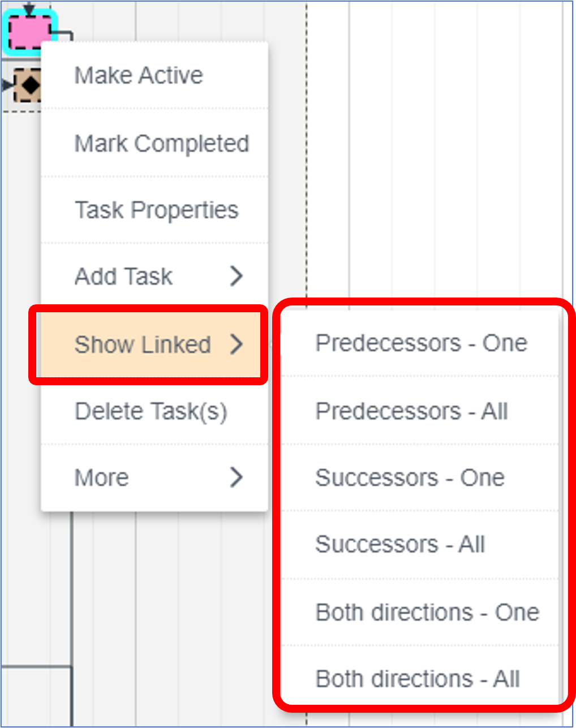Click the arrow chevron next to Add Task
Image resolution: width=576 pixels, height=728 pixels.
click(236, 276)
